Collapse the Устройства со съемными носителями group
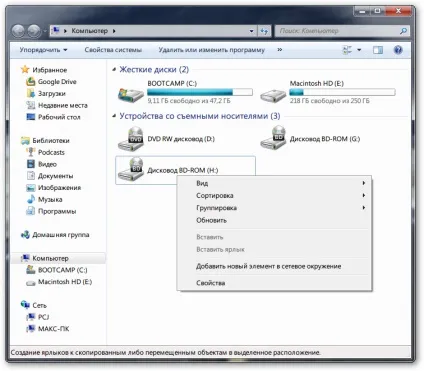The width and height of the screenshot is (424, 371). (x=114, y=116)
